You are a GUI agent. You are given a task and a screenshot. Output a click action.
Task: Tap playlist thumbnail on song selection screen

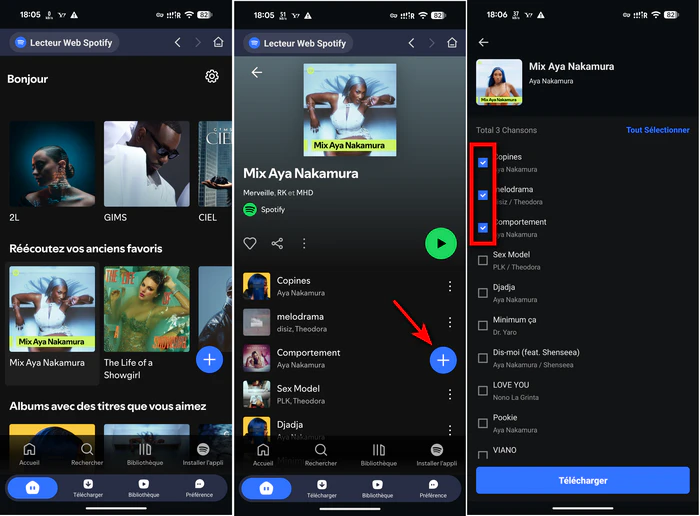(499, 82)
